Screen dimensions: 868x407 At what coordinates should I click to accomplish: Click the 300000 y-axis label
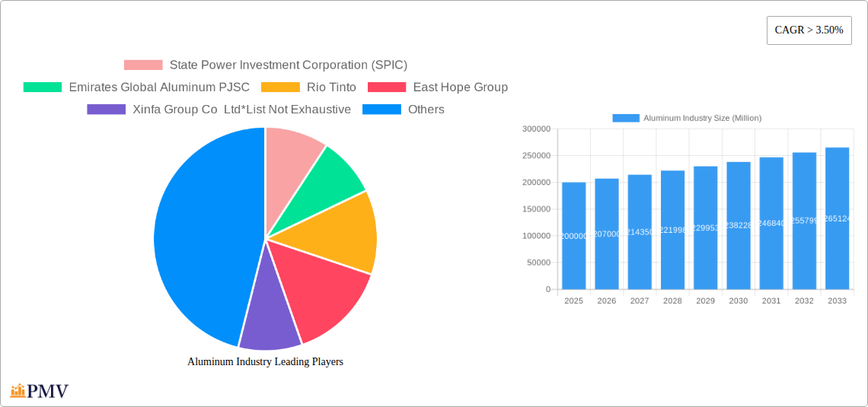537,129
